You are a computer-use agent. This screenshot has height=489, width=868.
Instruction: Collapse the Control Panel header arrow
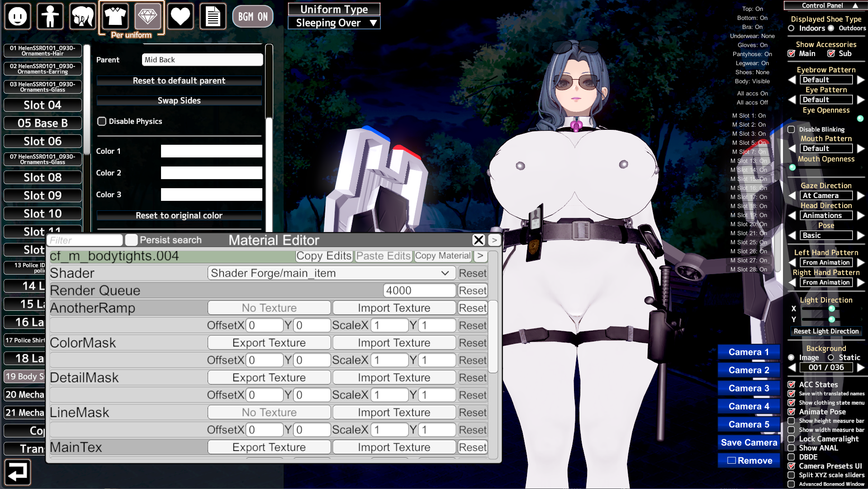pyautogui.click(x=855, y=5)
